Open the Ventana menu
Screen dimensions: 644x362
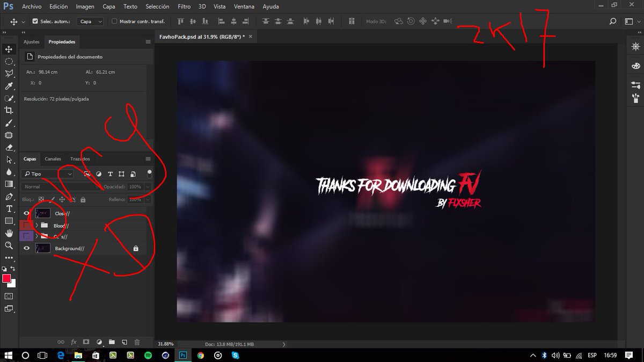click(x=244, y=6)
